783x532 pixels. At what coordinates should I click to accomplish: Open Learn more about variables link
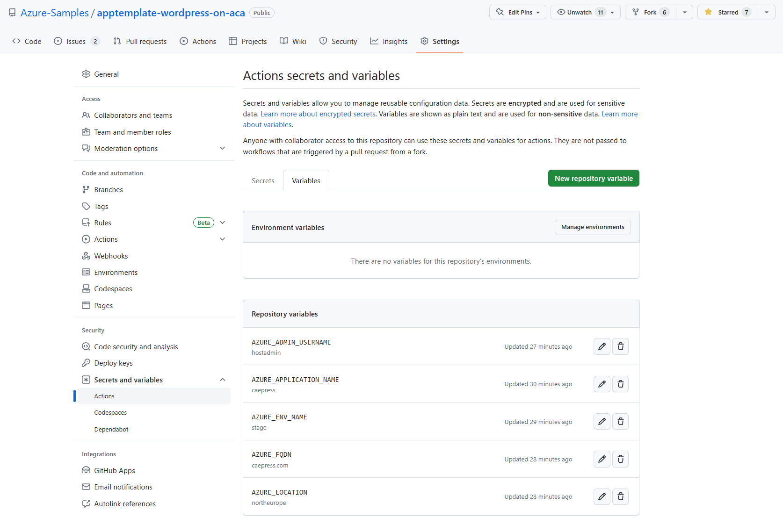[620, 114]
